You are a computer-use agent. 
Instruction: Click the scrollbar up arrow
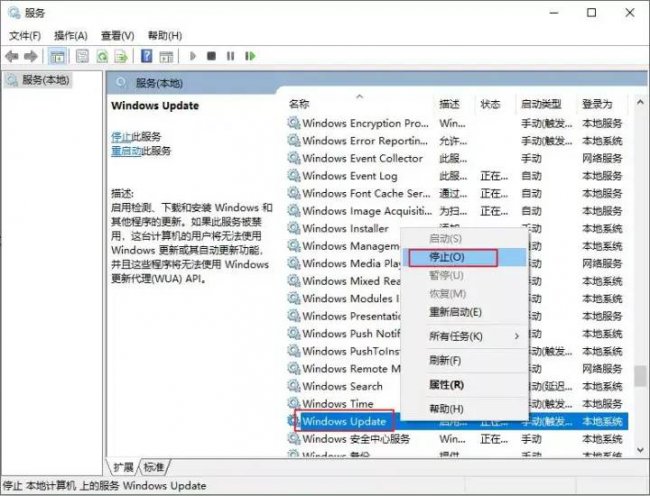click(640, 102)
